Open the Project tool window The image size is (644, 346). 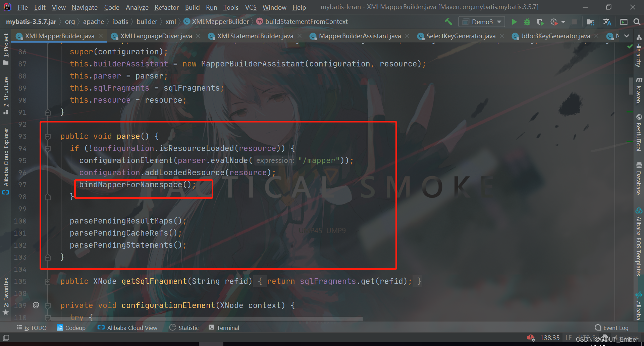(x=6, y=49)
